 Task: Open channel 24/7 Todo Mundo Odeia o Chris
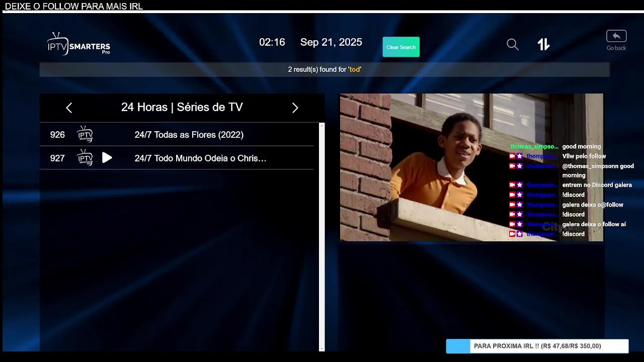[x=177, y=158]
